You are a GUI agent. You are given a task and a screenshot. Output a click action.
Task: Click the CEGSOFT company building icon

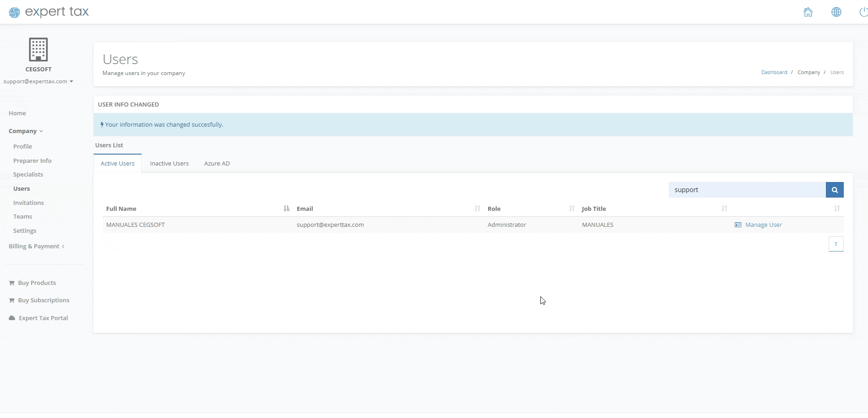tap(38, 49)
